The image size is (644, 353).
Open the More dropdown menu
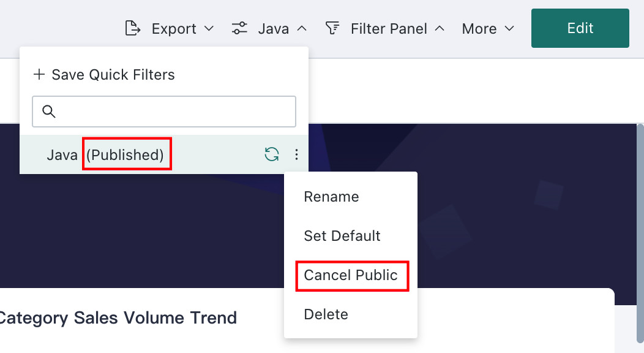pyautogui.click(x=488, y=28)
